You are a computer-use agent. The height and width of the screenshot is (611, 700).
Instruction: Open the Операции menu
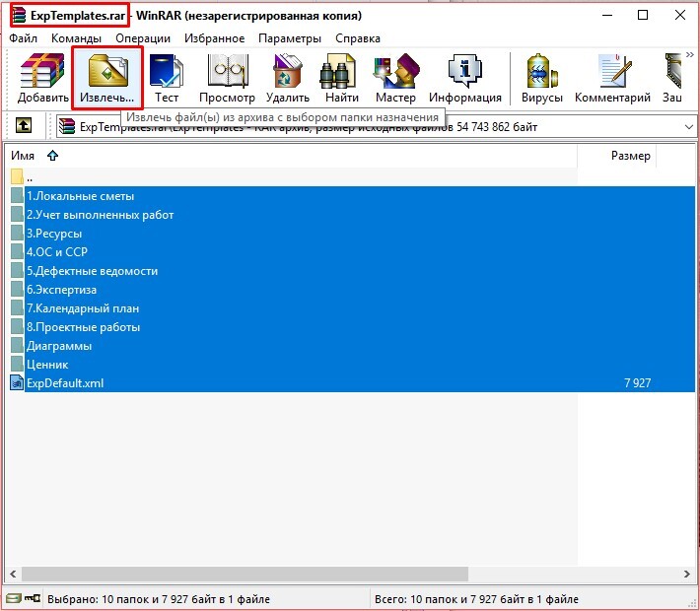(x=143, y=38)
